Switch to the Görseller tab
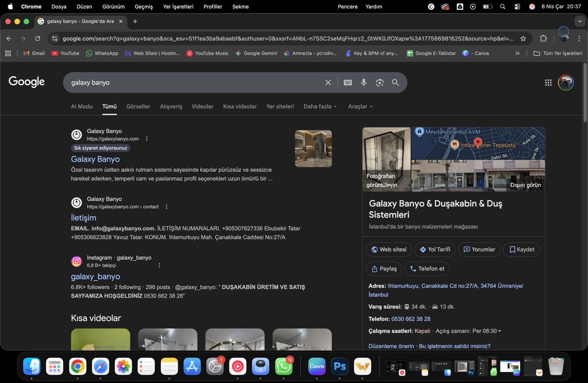The height and width of the screenshot is (383, 588). [x=138, y=106]
